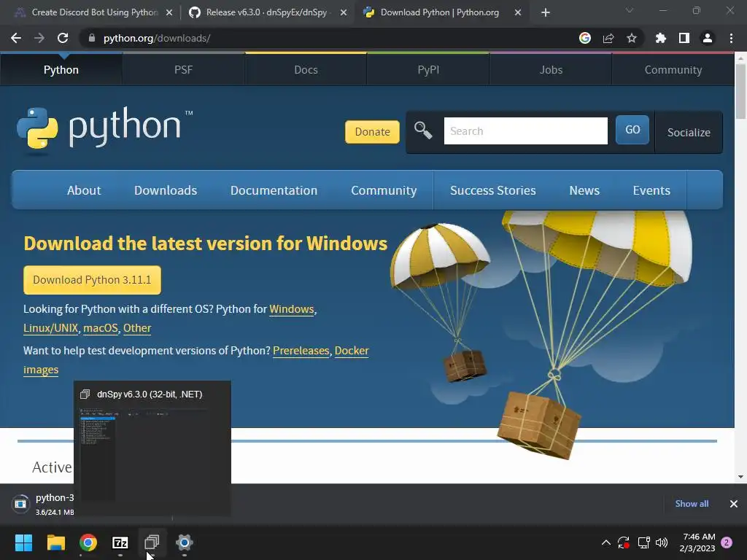747x560 pixels.
Task: Follow the Linux/UNIX link
Action: click(x=50, y=328)
